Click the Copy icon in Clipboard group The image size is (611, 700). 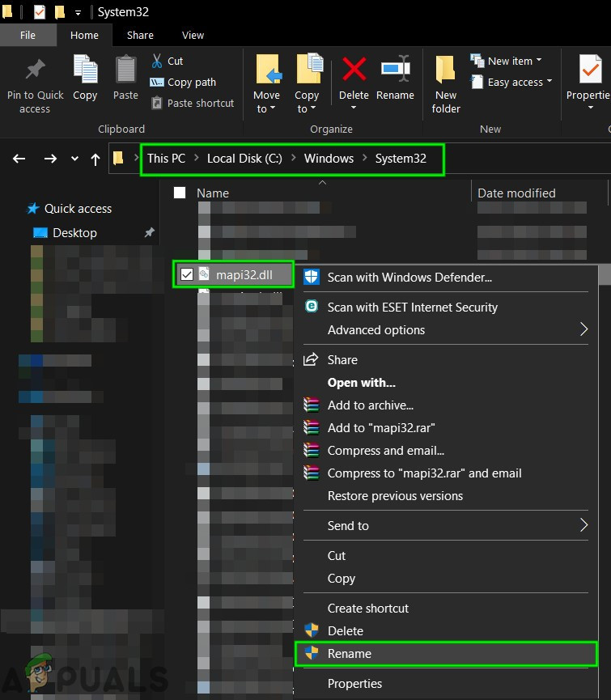85,70
